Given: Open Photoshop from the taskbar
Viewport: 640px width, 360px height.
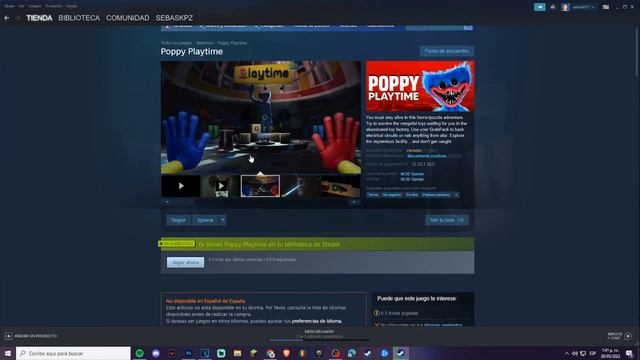Looking at the screenshot, I should (x=189, y=353).
